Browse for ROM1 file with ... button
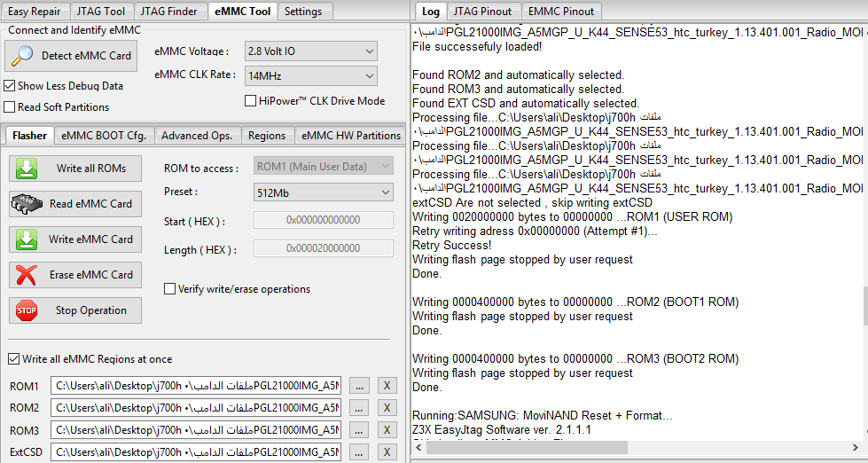Viewport: 868px width, 463px height. click(x=359, y=386)
